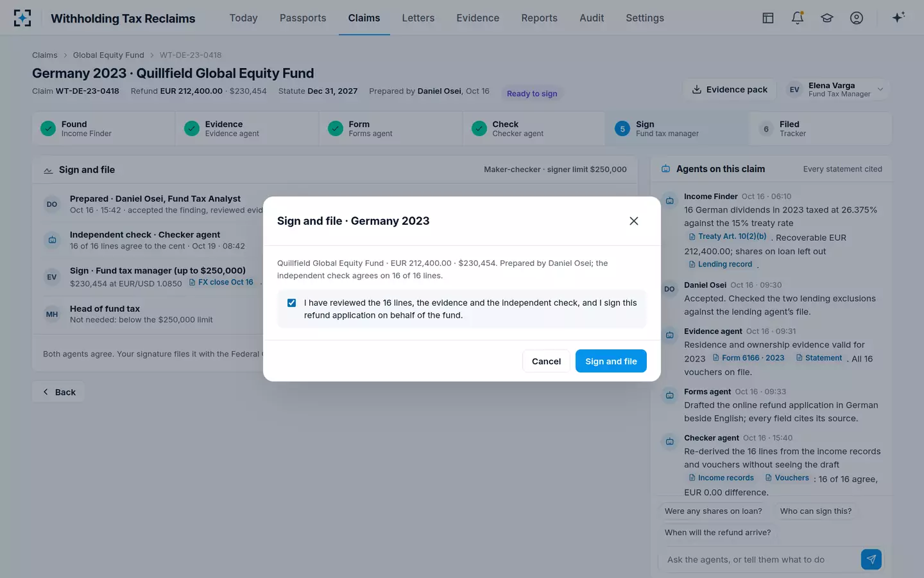Image resolution: width=924 pixels, height=578 pixels.
Task: Open the Treaty Art. 10(2)(b) citation
Action: 728,236
